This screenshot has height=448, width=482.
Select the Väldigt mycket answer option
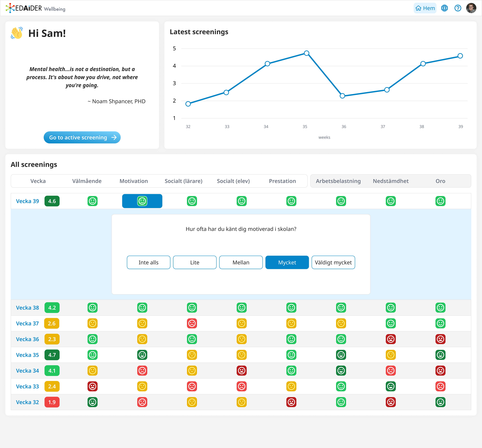point(333,262)
